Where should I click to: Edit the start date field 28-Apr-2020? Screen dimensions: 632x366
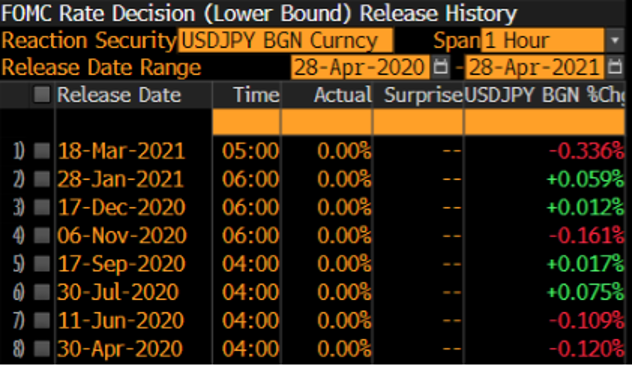tap(360, 67)
